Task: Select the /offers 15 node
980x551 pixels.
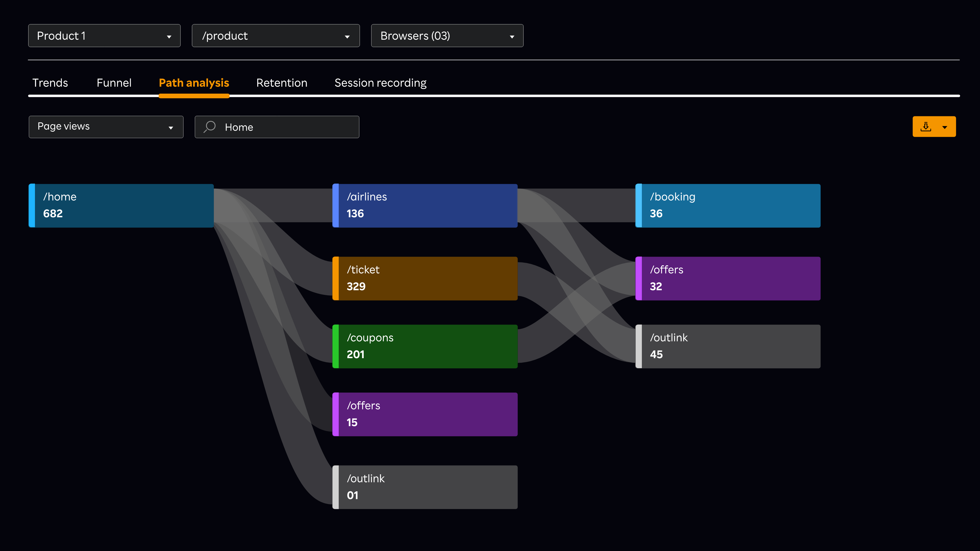Action: click(425, 414)
